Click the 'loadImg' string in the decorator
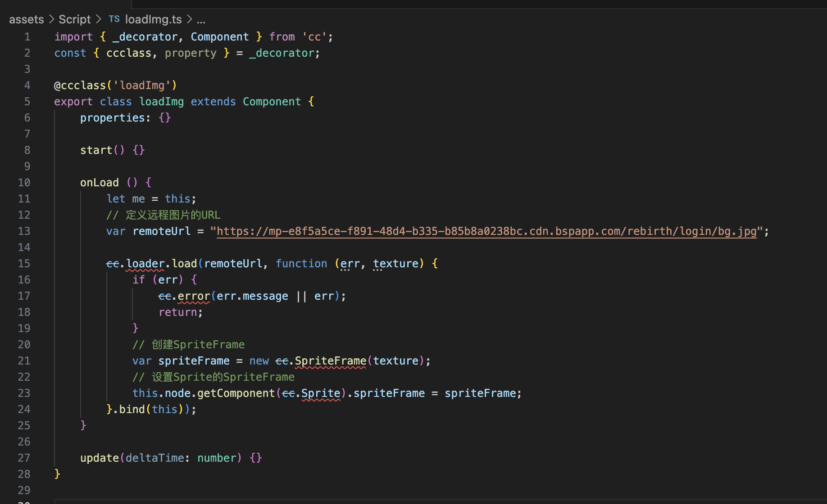This screenshot has width=827, height=504. pos(142,85)
